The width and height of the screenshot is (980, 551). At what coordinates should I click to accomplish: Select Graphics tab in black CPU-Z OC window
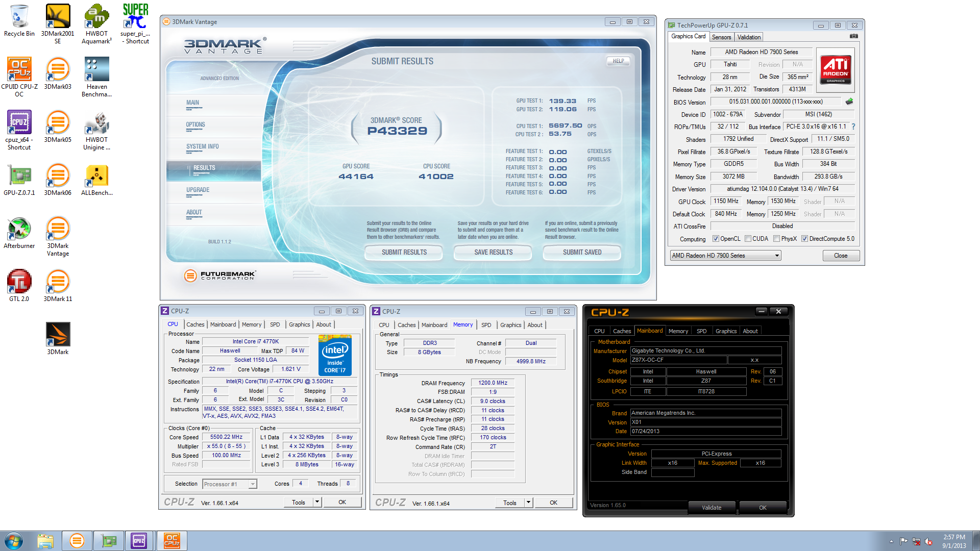[x=726, y=331]
